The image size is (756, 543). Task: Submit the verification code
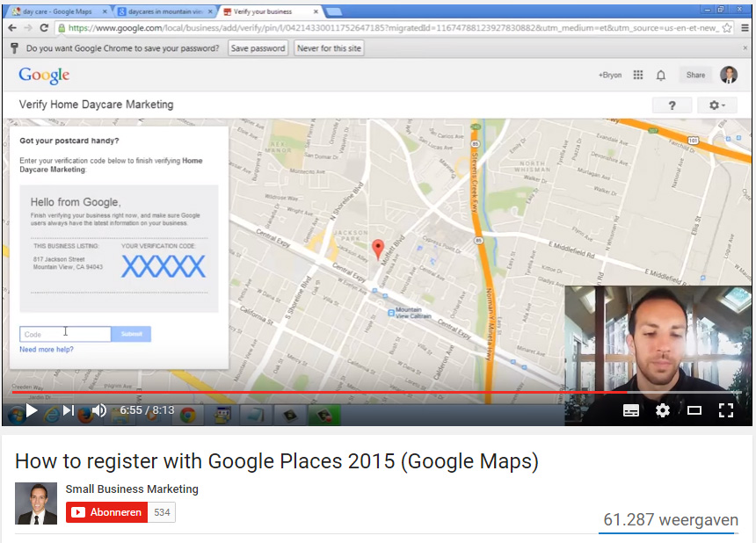[131, 334]
